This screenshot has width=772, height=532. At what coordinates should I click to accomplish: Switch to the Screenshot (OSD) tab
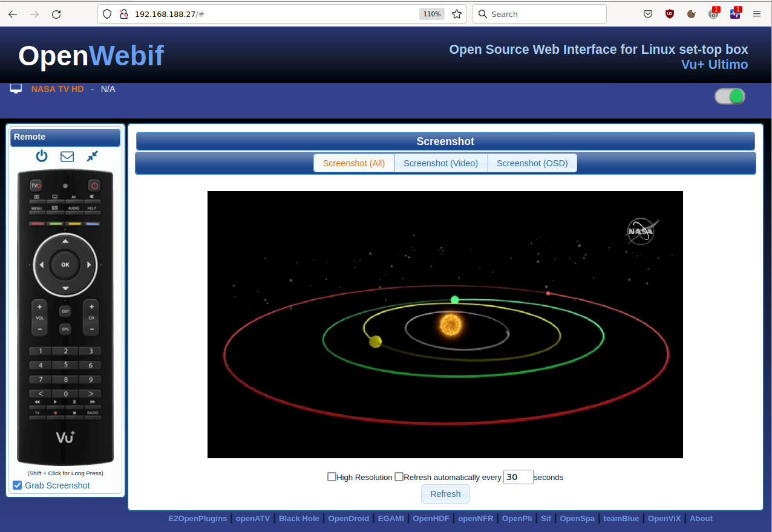(x=532, y=163)
